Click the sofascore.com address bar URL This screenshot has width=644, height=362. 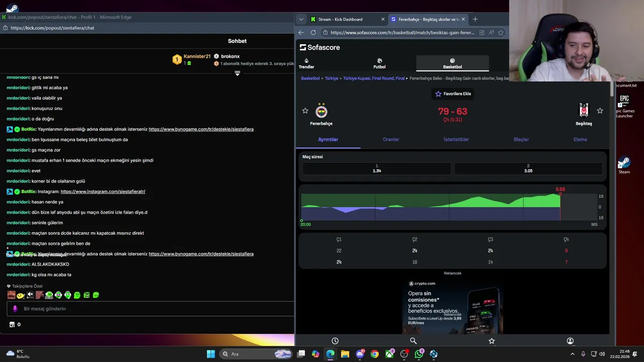tap(403, 33)
